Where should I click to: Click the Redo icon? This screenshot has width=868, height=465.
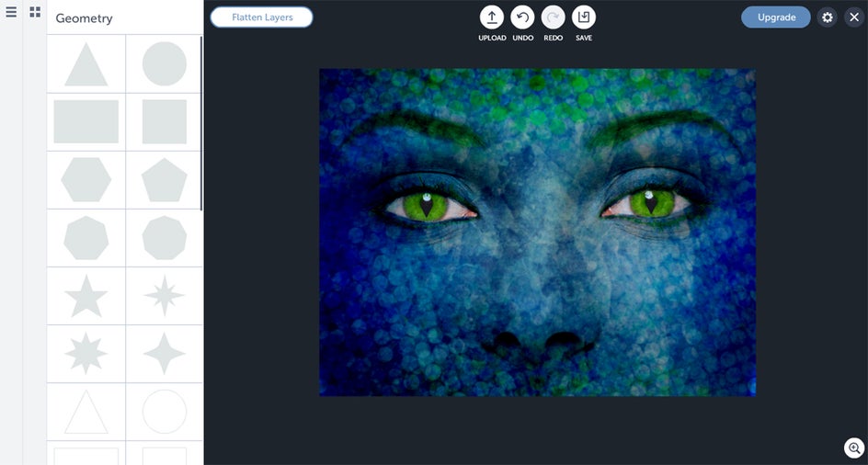pos(553,17)
